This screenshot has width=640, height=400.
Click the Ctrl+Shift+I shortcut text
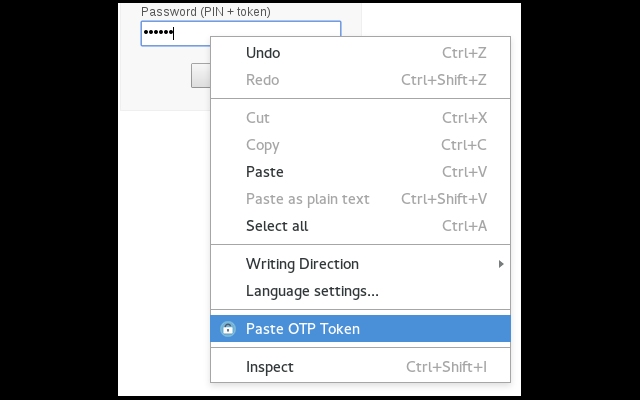click(x=446, y=367)
